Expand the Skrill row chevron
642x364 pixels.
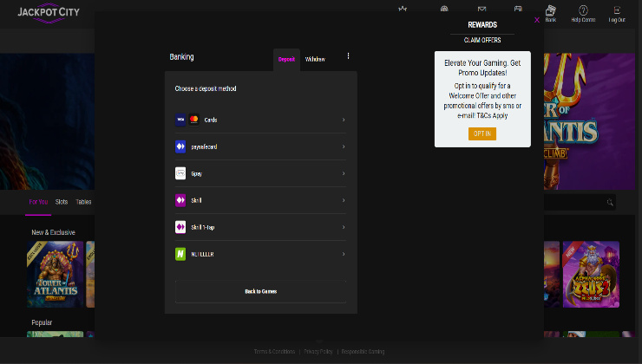(344, 200)
